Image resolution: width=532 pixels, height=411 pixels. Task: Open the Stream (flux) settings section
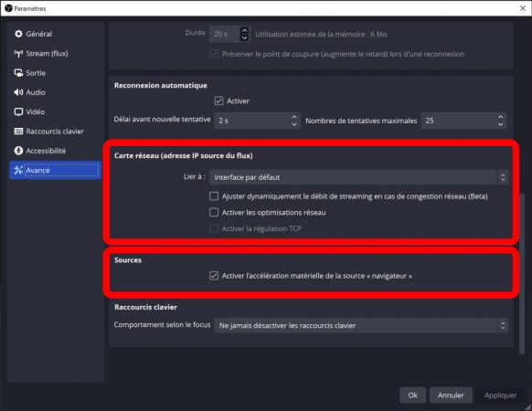pyautogui.click(x=56, y=54)
